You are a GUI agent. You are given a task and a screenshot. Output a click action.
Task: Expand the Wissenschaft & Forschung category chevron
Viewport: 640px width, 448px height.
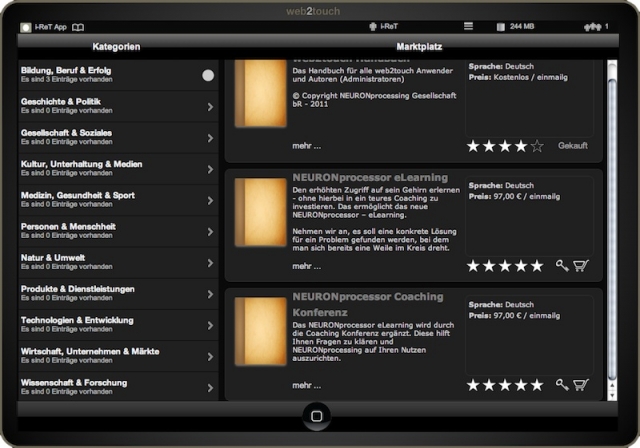pyautogui.click(x=210, y=387)
